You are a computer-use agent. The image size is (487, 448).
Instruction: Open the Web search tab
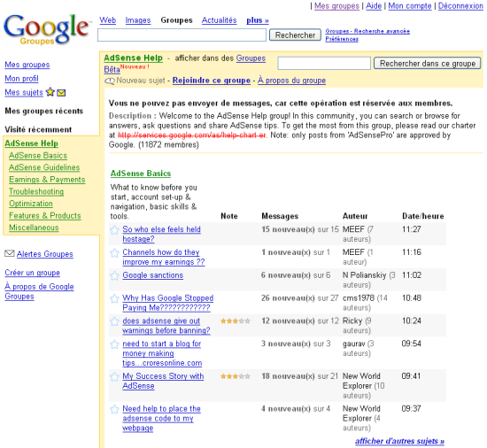(107, 20)
